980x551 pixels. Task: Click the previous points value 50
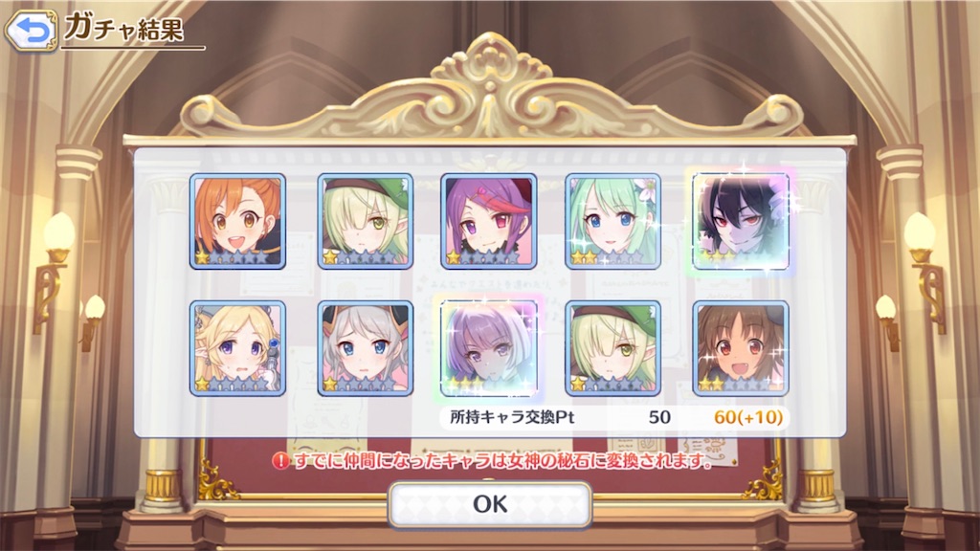click(659, 417)
